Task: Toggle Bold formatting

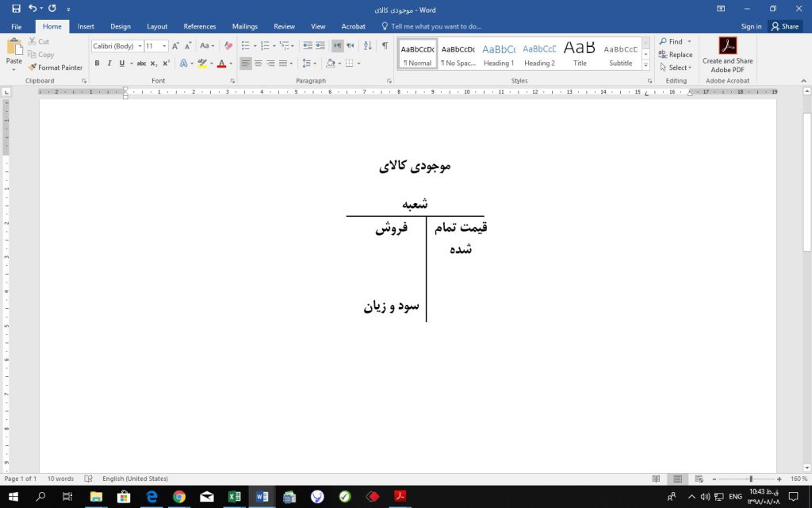Action: pos(98,63)
